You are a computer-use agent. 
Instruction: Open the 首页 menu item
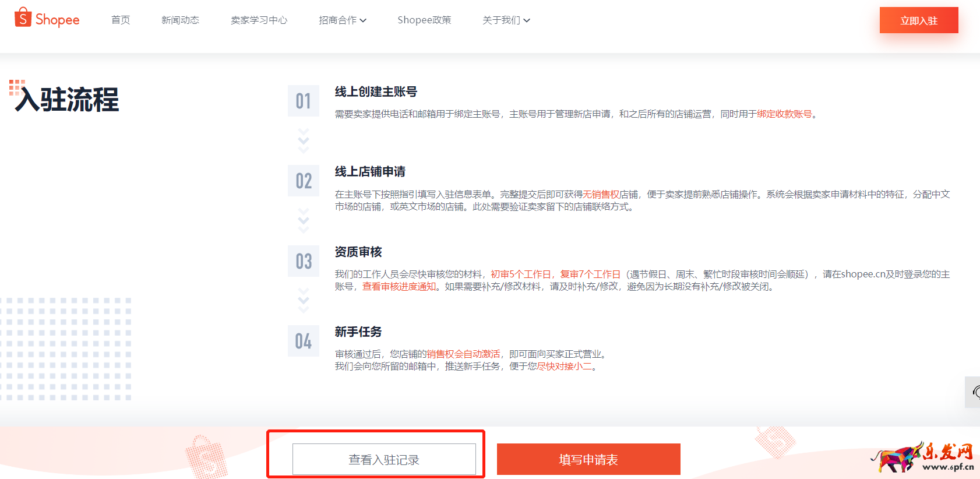(121, 20)
